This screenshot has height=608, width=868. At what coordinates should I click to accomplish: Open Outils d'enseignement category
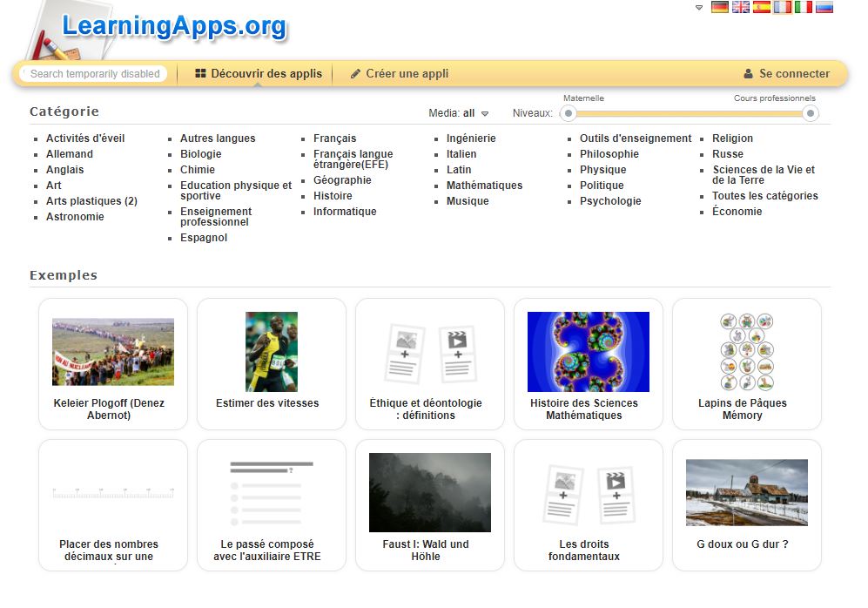(636, 138)
